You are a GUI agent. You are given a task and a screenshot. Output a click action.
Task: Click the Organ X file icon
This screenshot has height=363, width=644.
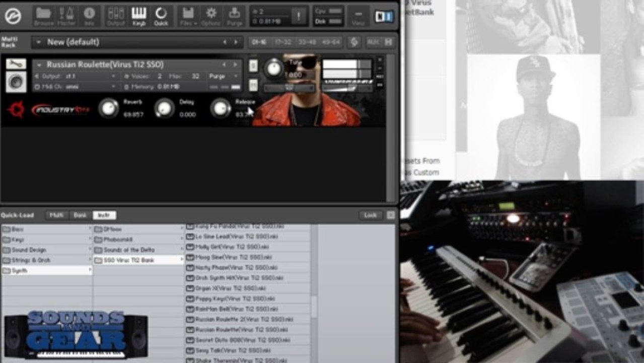tap(190, 288)
